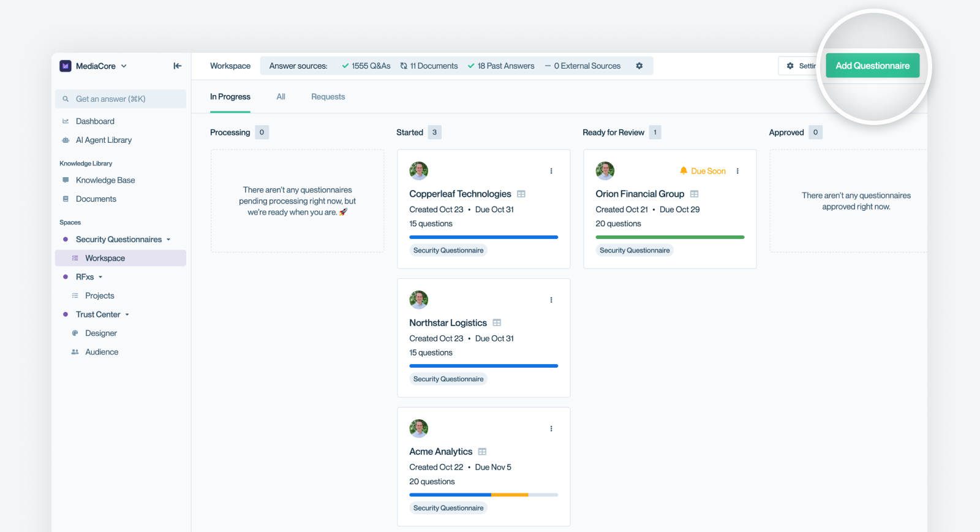980x532 pixels.
Task: Click the MediaCore logo icon
Action: (66, 66)
